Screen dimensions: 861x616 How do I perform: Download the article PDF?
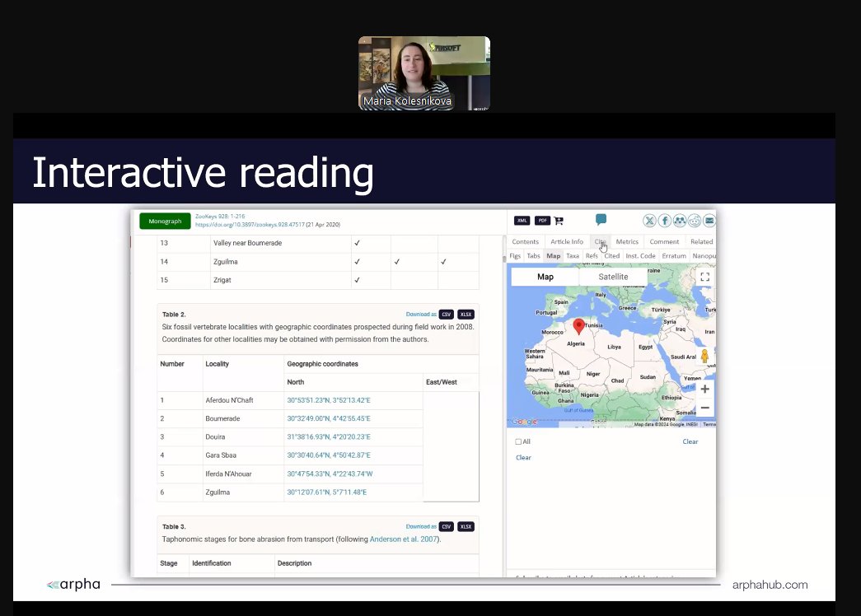coord(542,221)
